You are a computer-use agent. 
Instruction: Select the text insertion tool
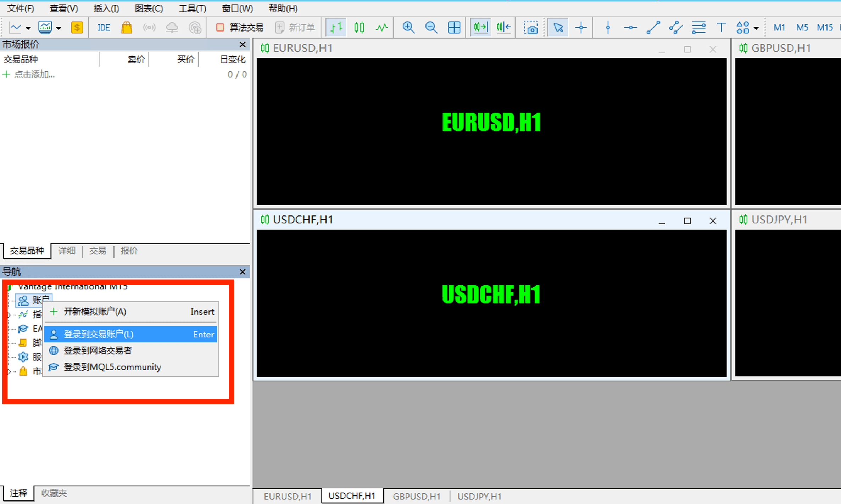click(x=721, y=27)
